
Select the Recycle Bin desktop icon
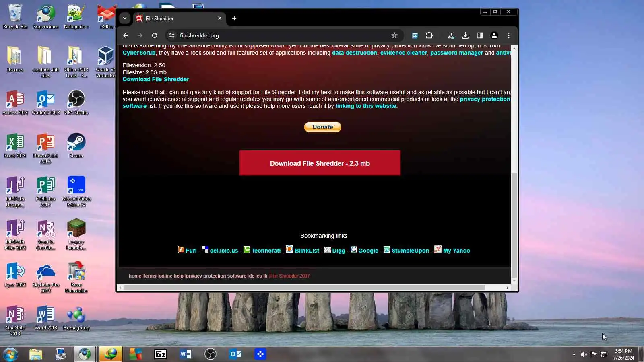point(15,16)
